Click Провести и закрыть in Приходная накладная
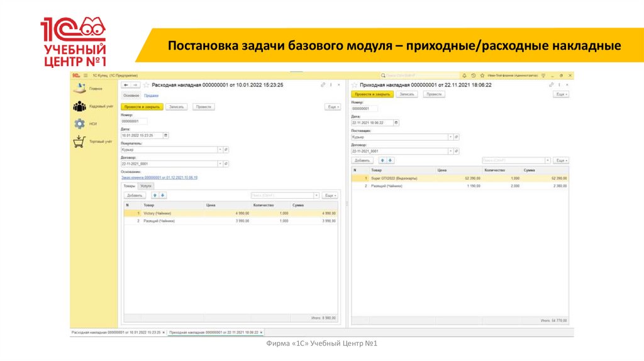The width and height of the screenshot is (644, 361). pyautogui.click(x=372, y=94)
